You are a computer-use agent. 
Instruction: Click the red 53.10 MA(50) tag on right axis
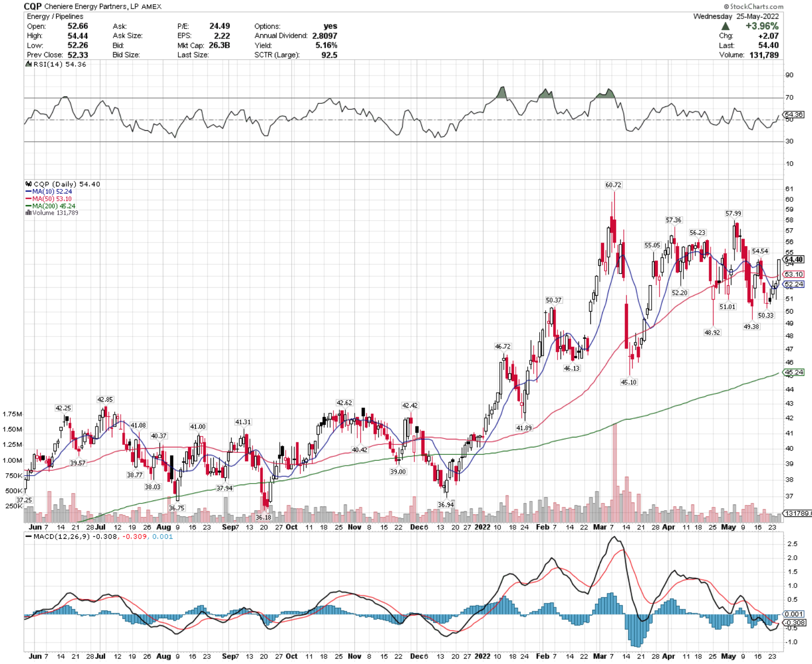coord(794,274)
